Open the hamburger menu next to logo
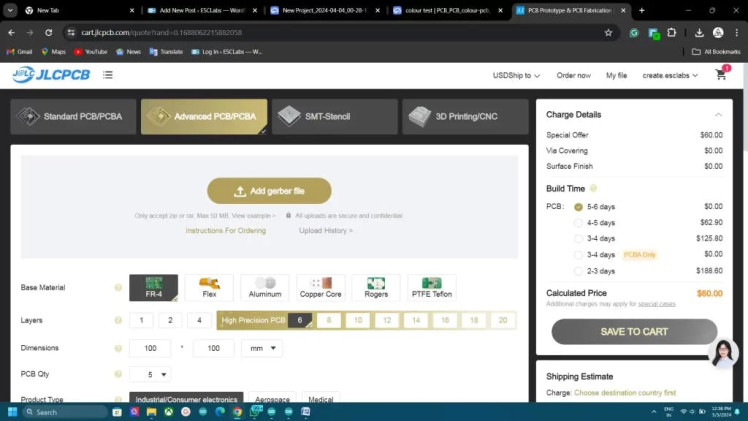The image size is (748, 421). point(108,75)
